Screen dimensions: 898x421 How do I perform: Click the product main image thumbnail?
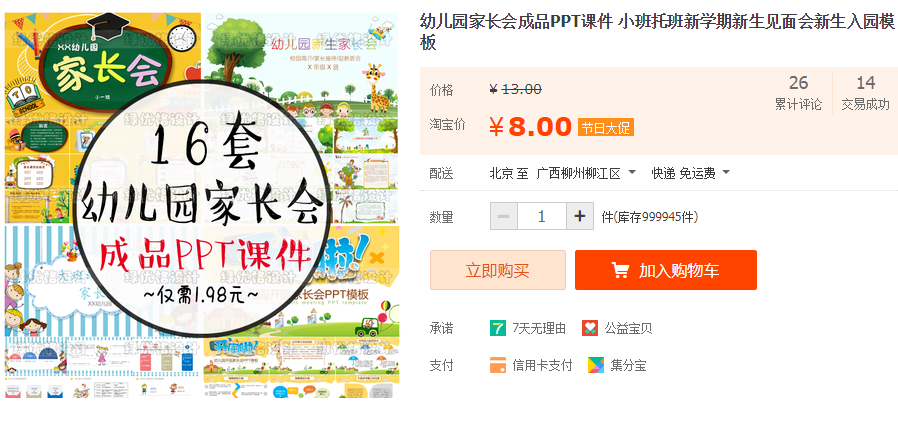click(202, 205)
